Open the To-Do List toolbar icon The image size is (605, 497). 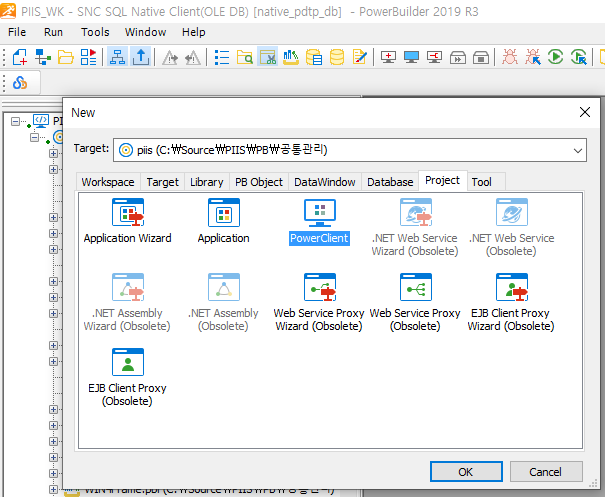pos(222,57)
